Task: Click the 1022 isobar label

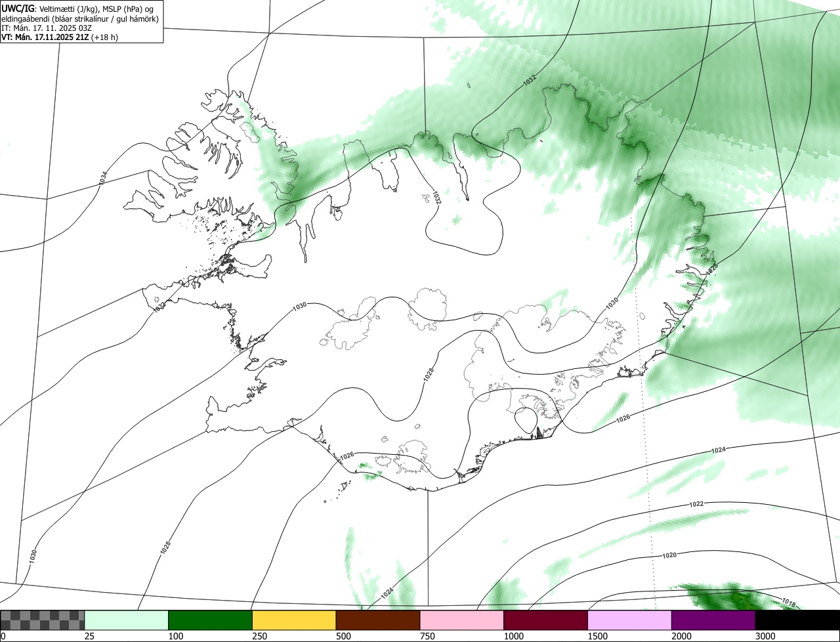Action: [696, 504]
